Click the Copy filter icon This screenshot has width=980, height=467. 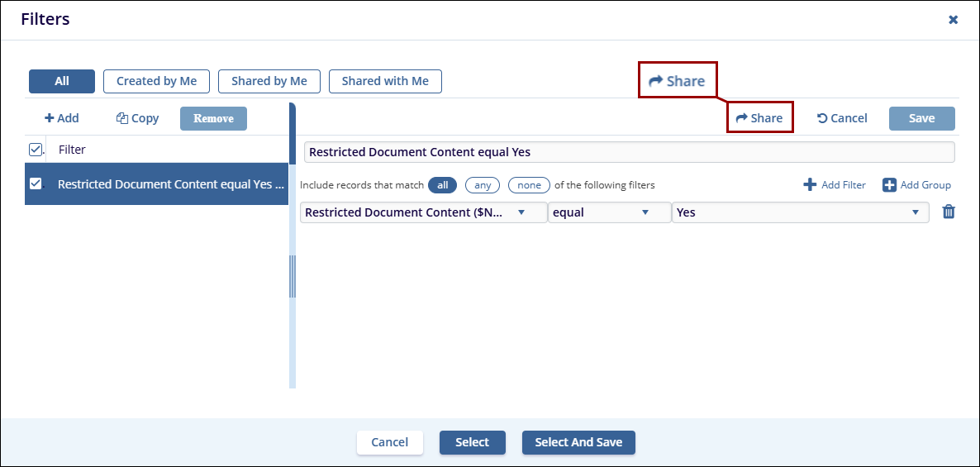pyautogui.click(x=122, y=118)
